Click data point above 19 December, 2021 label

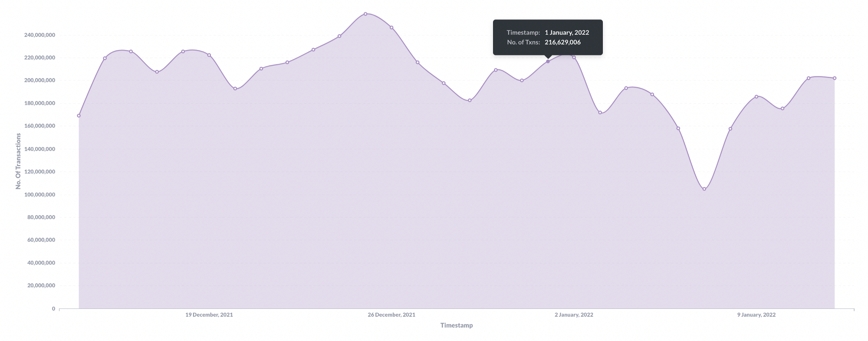pos(209,55)
